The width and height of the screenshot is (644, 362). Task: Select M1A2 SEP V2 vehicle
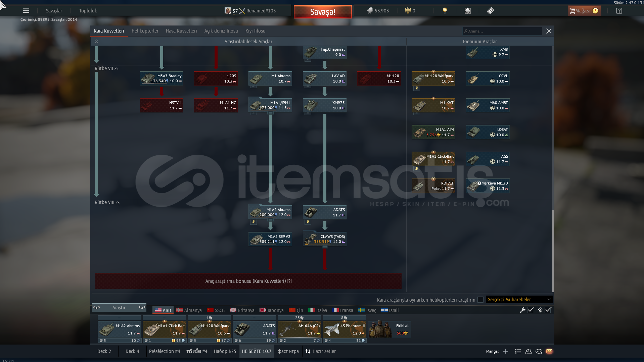[270, 239]
